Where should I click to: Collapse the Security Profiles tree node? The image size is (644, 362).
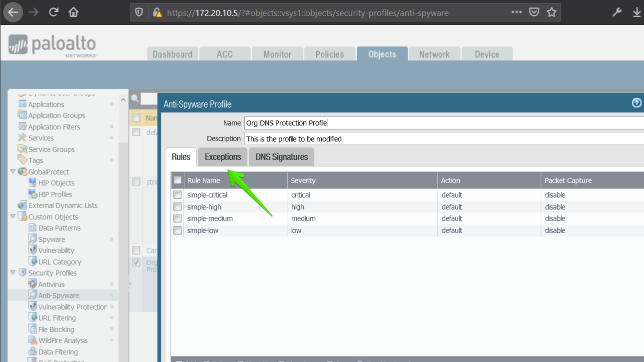pos(13,272)
